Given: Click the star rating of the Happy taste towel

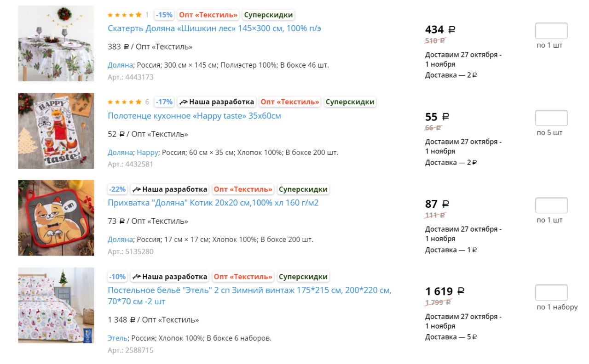Looking at the screenshot, I should [125, 102].
